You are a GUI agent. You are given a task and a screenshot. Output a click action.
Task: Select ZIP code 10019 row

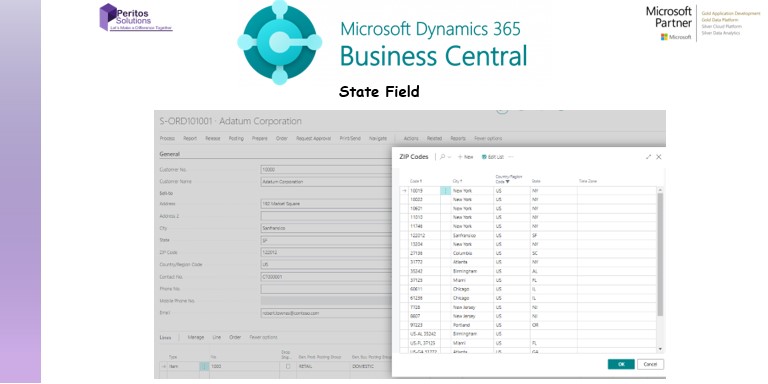click(x=528, y=191)
